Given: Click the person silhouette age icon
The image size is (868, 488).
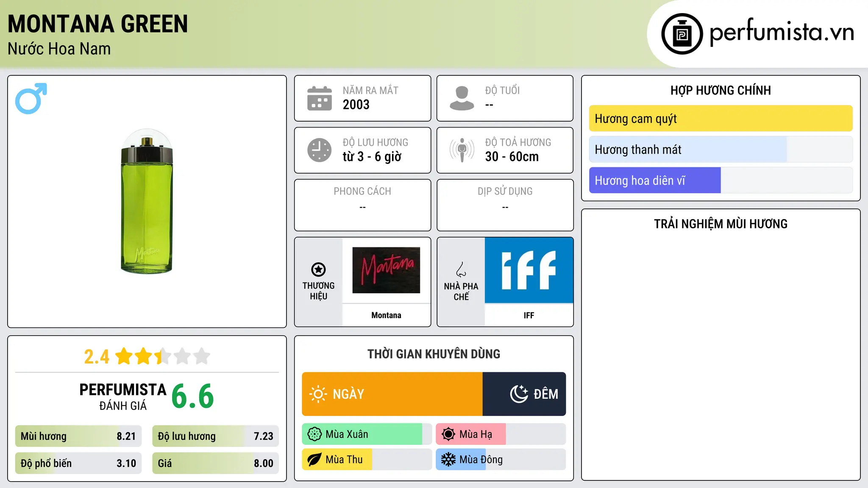Looking at the screenshot, I should tap(462, 98).
